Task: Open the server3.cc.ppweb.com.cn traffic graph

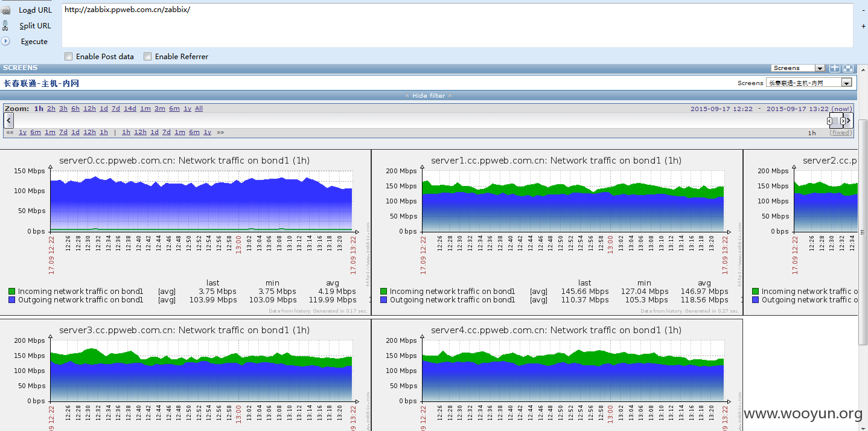Action: coord(185,375)
